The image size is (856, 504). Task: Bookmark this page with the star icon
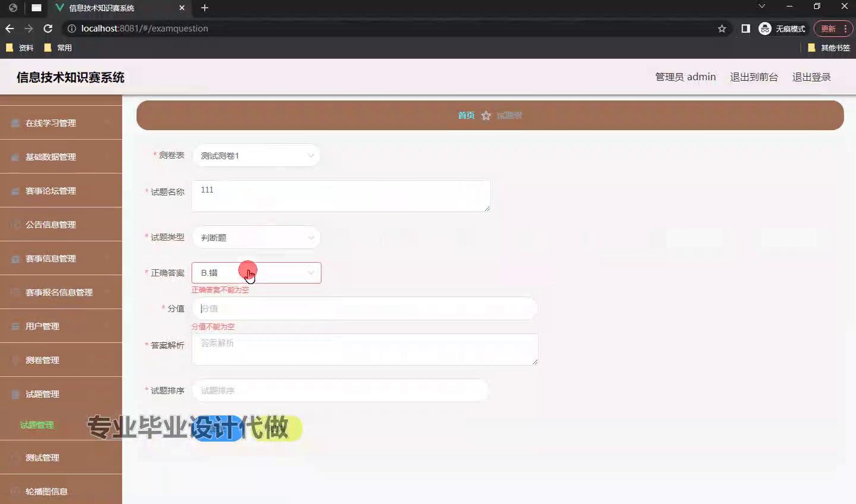point(722,29)
